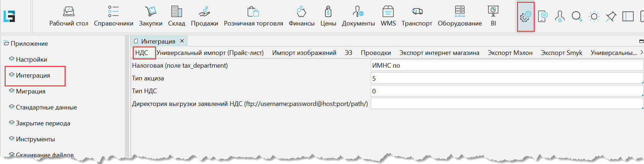Collapse the Приложение tree folder
644x164 pixels.
6,43
